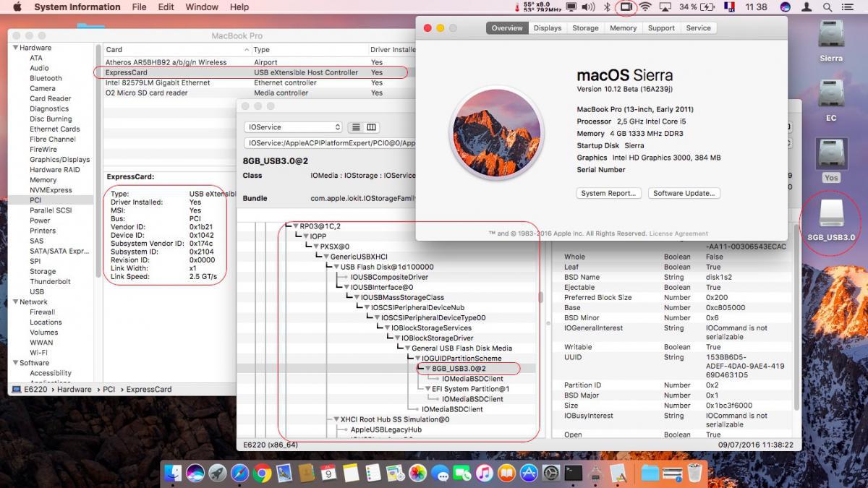
Task: Collapse the Hardware section in sidebar
Action: 14,48
